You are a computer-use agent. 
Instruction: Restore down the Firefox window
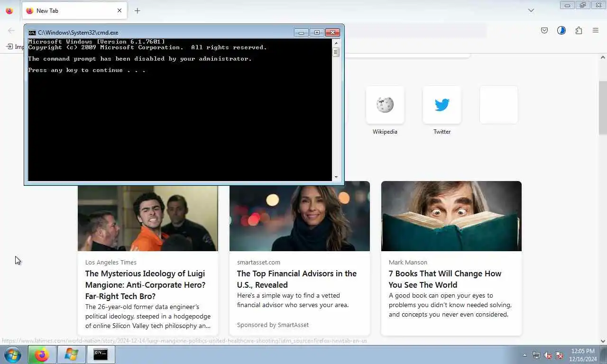coord(583,5)
